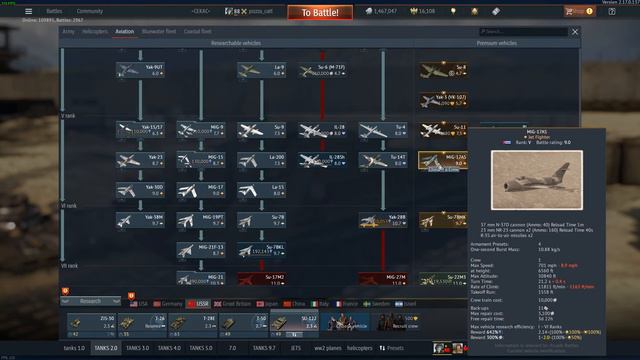Choose the TANKS 3.0 preset

click(138, 348)
